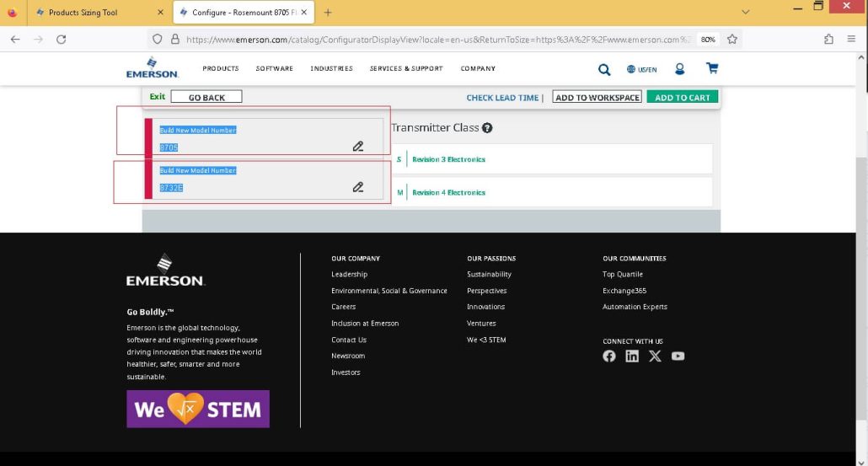Click the Emerson header logo
868x466 pixels.
[153, 67]
